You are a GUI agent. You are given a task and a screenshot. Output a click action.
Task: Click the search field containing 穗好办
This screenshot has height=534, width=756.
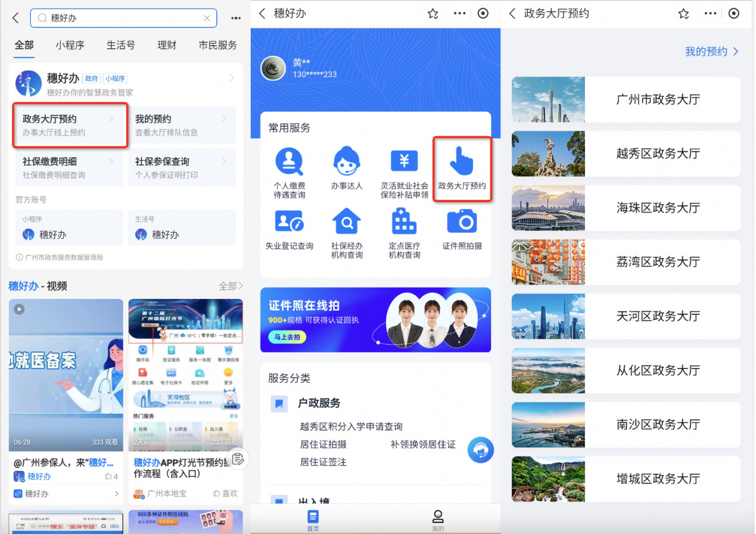coord(123,18)
